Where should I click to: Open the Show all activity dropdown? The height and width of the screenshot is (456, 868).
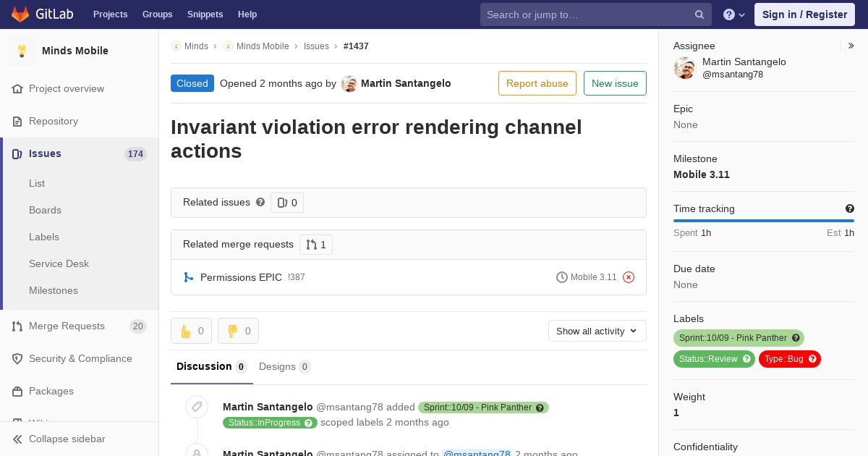tap(597, 331)
